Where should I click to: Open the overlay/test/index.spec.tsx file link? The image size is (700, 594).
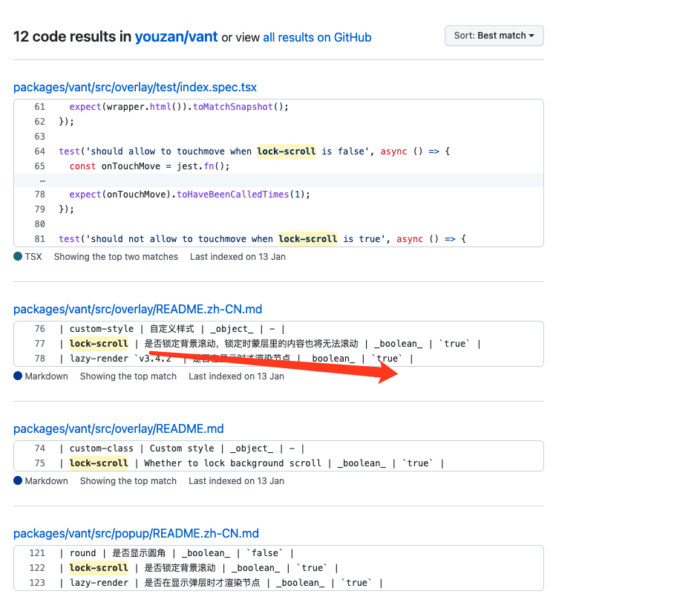[x=135, y=88]
